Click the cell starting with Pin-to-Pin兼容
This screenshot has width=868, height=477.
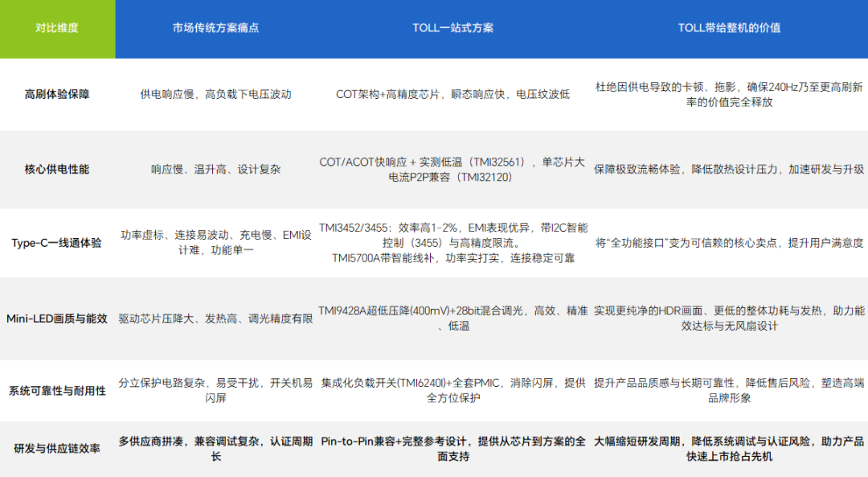tap(452, 449)
